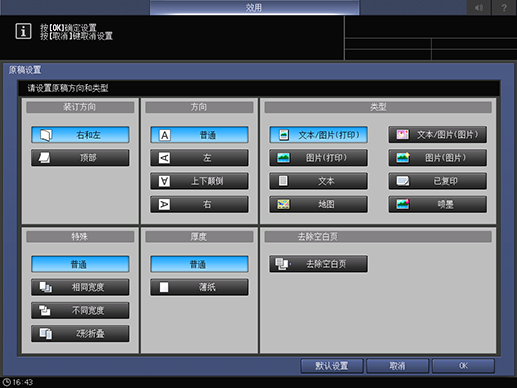Click the 装订方向 section header

tap(80, 107)
